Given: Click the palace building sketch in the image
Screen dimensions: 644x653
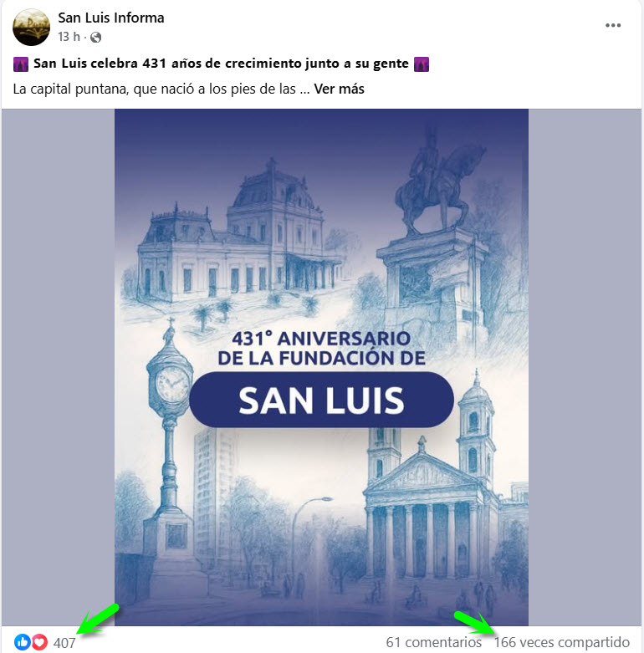Looking at the screenshot, I should (238, 233).
